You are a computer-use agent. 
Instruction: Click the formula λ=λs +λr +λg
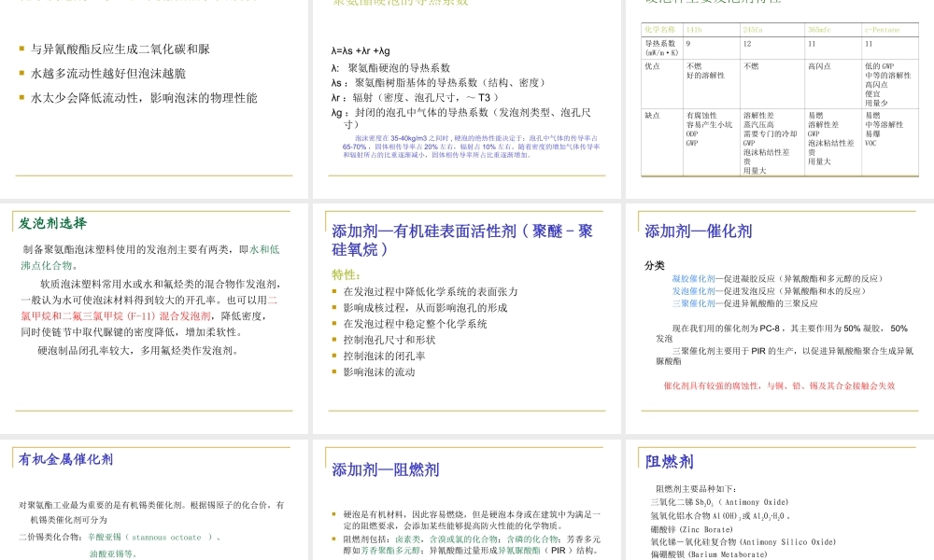click(361, 51)
